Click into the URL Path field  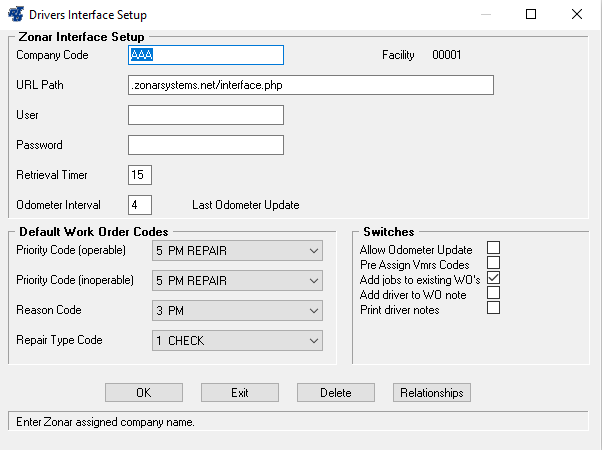coord(311,85)
